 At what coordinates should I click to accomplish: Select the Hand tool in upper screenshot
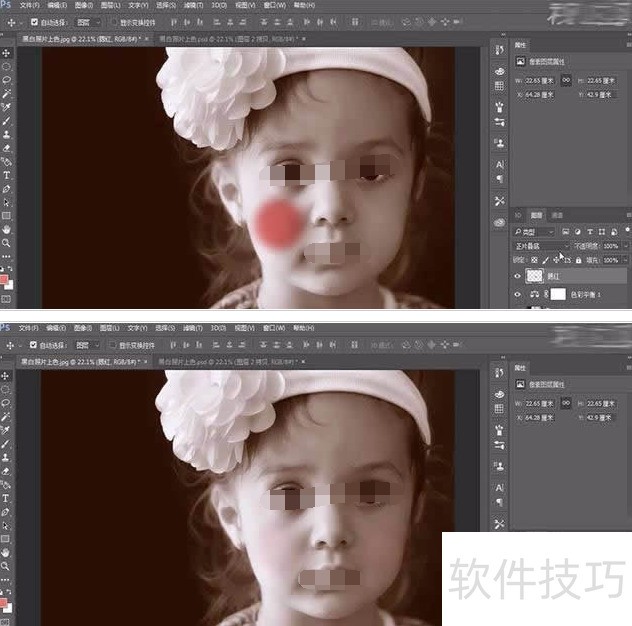(6, 229)
